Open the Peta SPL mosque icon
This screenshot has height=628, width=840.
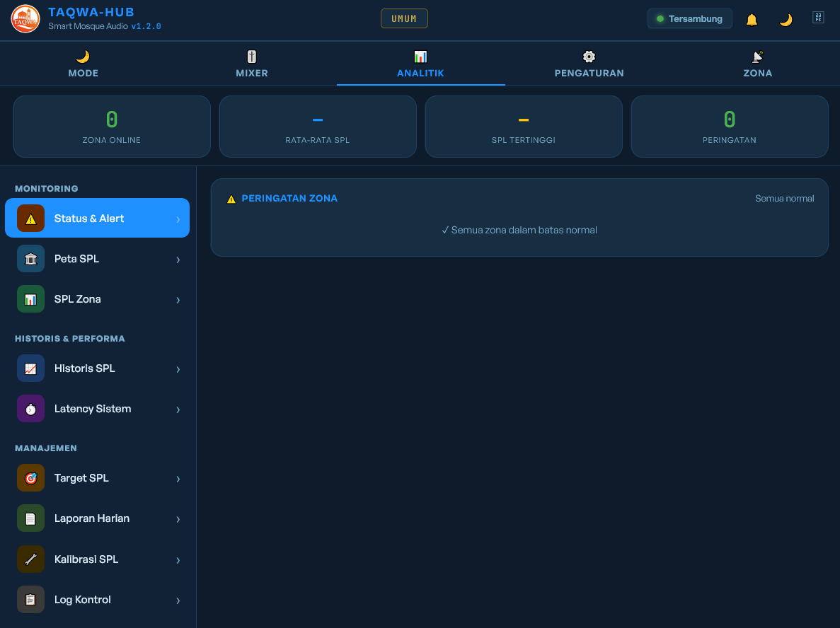click(30, 259)
